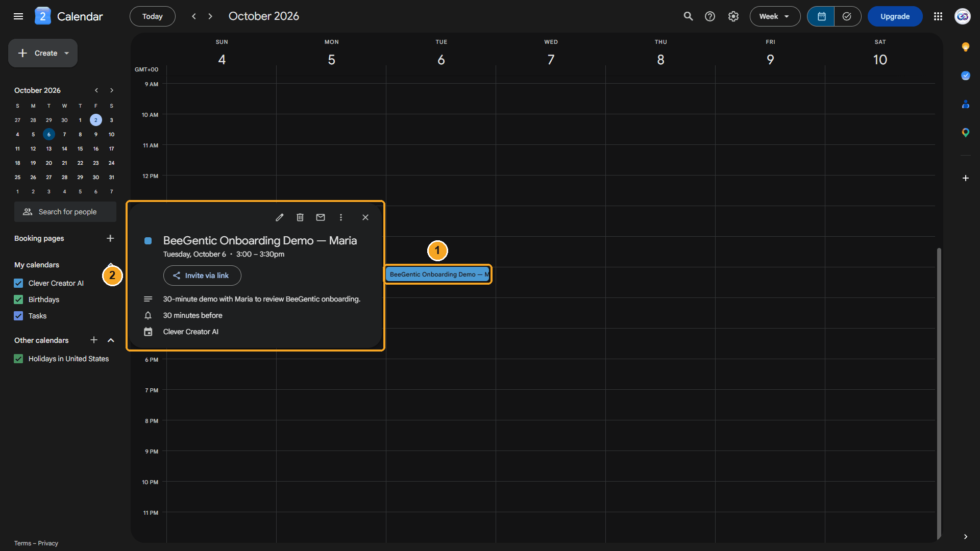Select October 15 in mini calendar
Viewport: 980px width, 551px height.
(x=80, y=149)
